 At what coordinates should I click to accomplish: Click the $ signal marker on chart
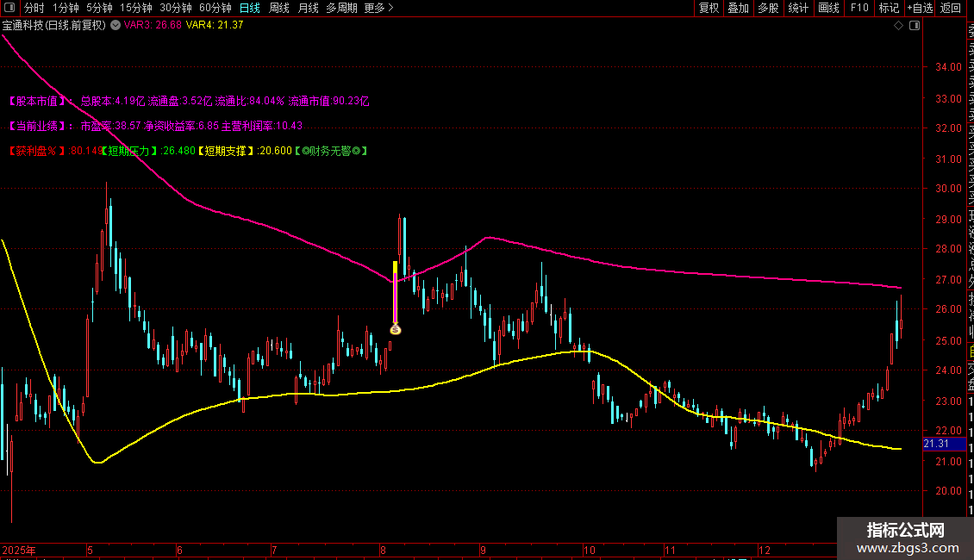(x=395, y=330)
